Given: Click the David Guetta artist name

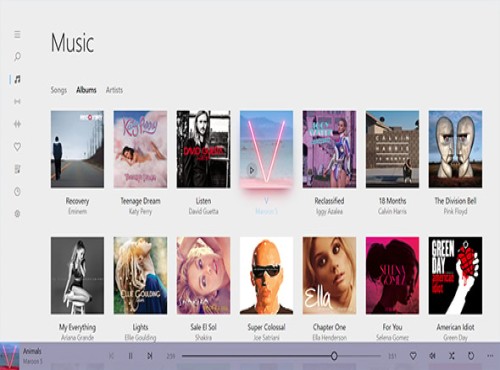Looking at the screenshot, I should click(x=203, y=212).
